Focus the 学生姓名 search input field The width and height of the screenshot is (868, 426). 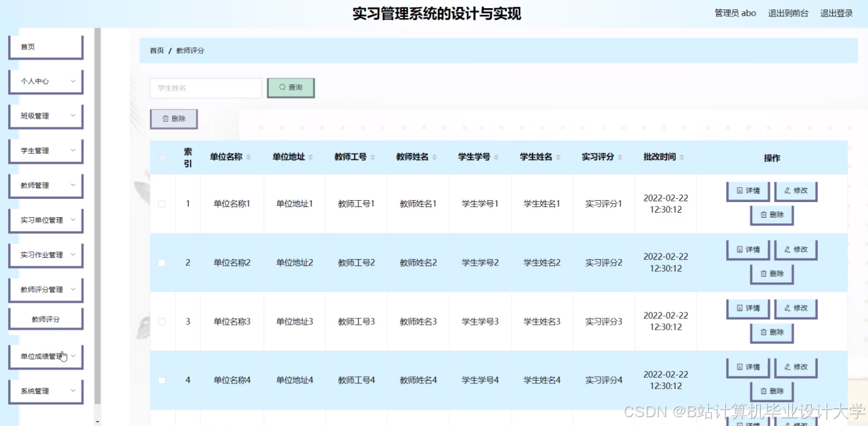(x=206, y=88)
